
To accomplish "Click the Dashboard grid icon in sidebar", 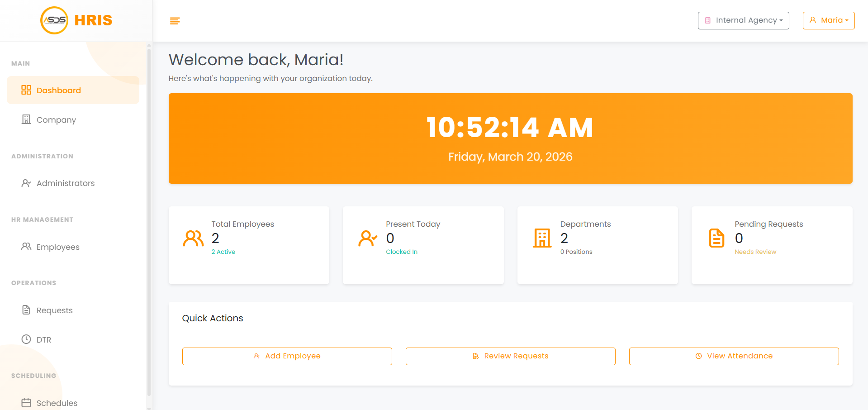I will click(x=27, y=90).
